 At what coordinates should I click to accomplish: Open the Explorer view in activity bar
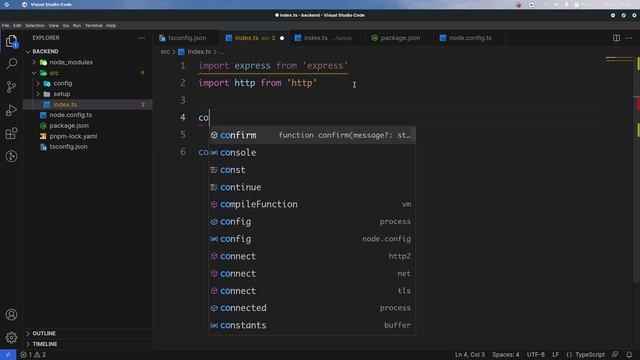[11, 41]
